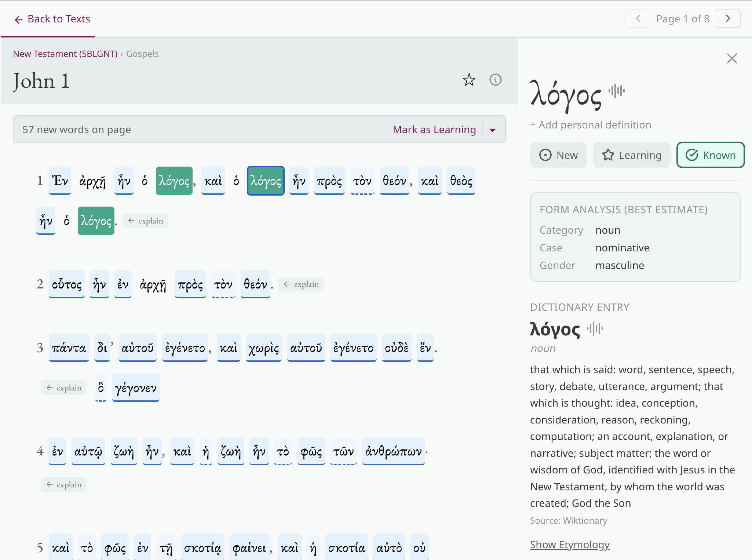Select the first green λόγος in verse 1
The width and height of the screenshot is (752, 560).
[174, 181]
